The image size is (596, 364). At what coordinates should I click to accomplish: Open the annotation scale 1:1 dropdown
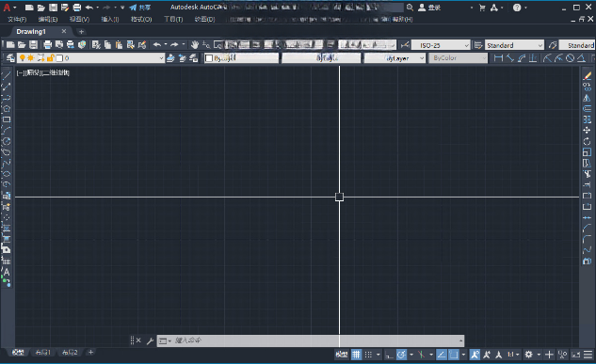[513, 355]
